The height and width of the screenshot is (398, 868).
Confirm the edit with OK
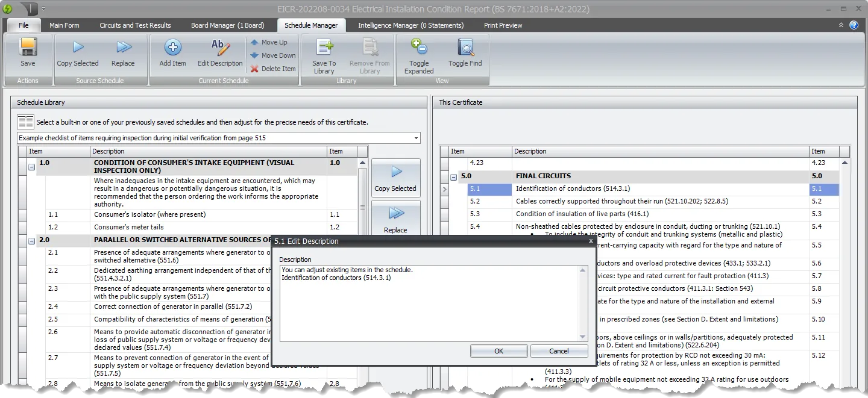[498, 350]
